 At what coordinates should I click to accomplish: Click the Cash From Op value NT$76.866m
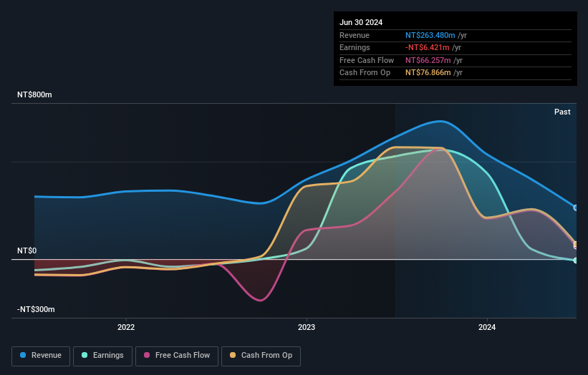(428, 73)
